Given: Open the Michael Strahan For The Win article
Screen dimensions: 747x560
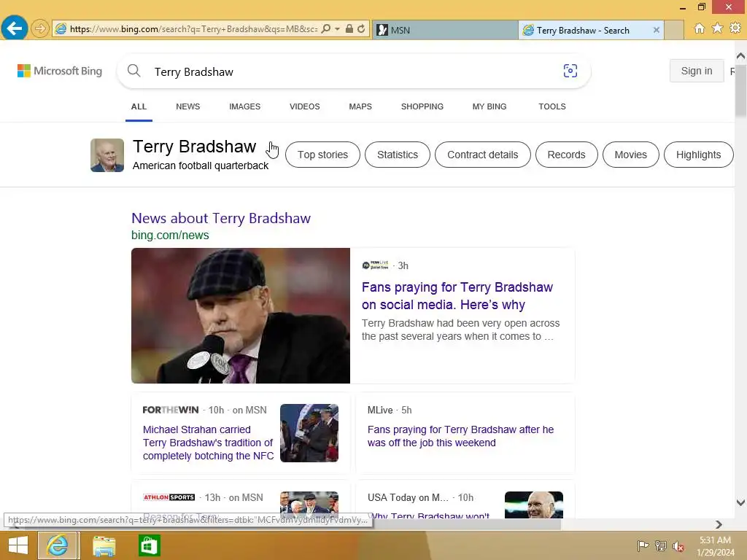Looking at the screenshot, I should tap(208, 443).
